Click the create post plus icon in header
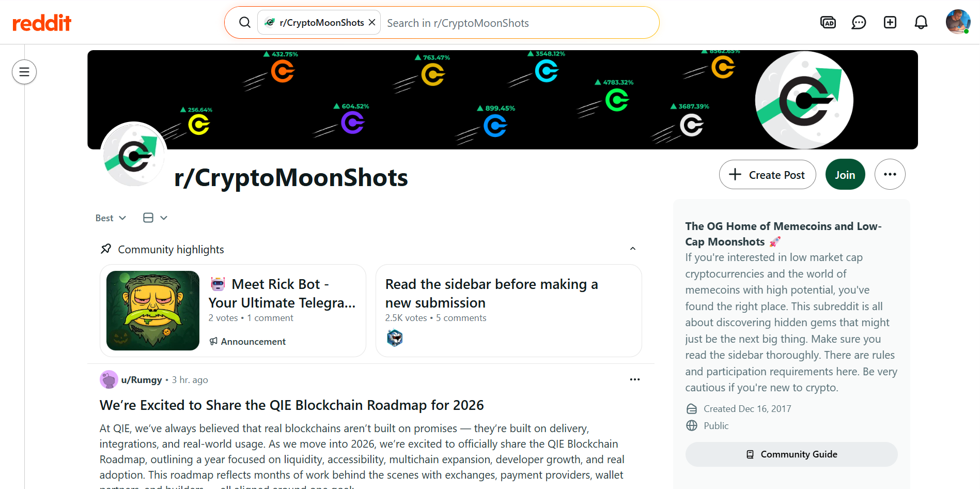 point(890,22)
